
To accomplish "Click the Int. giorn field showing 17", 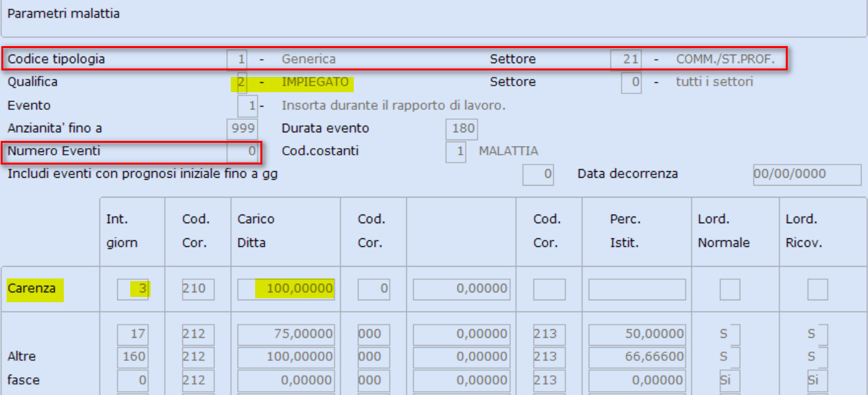I will pyautogui.click(x=132, y=334).
